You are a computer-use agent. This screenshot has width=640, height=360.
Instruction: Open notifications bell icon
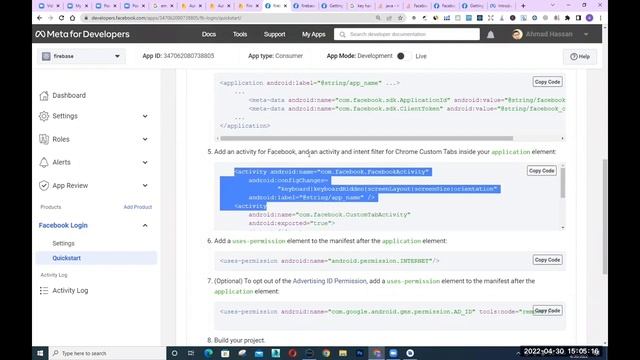[491, 35]
